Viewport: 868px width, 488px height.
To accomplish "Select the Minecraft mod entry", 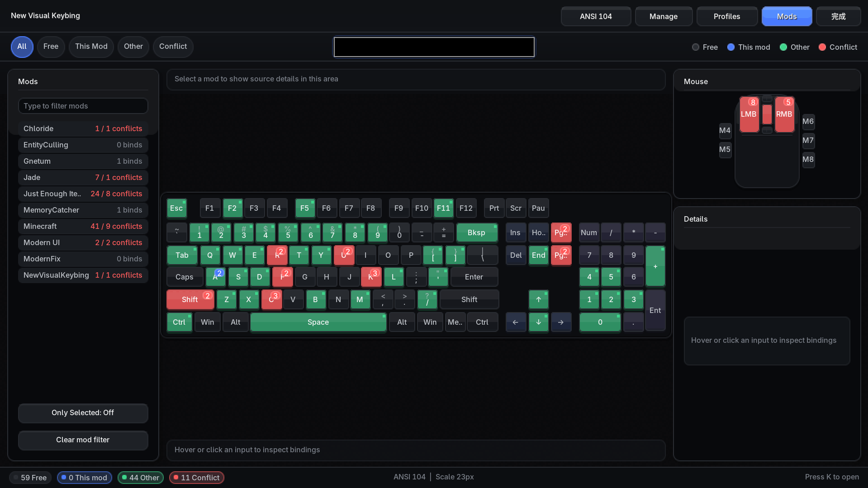I will (x=83, y=227).
